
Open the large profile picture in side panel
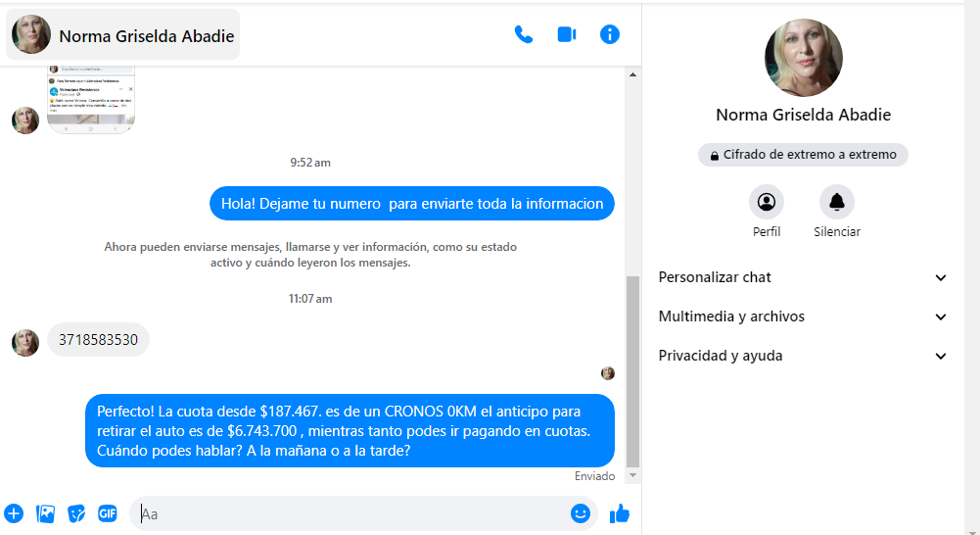tap(803, 57)
